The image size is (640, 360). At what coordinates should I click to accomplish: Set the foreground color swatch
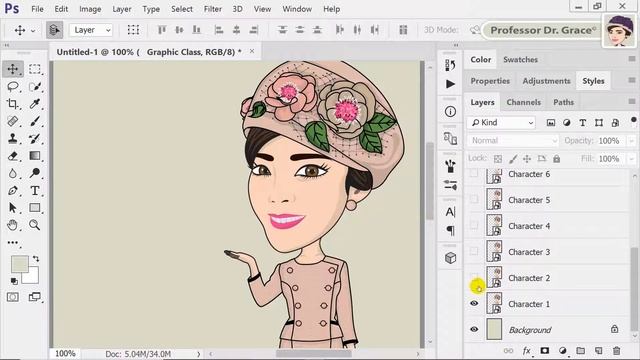[19, 264]
